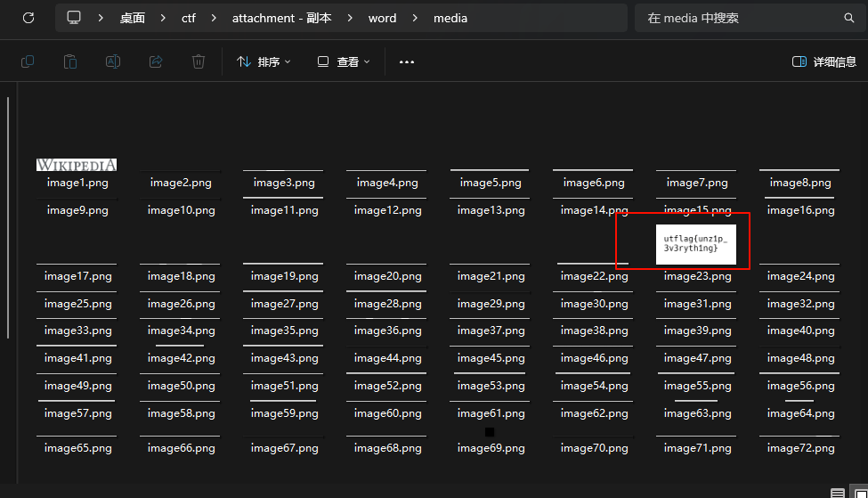
Task: Select file image72.png
Action: [x=800, y=448]
